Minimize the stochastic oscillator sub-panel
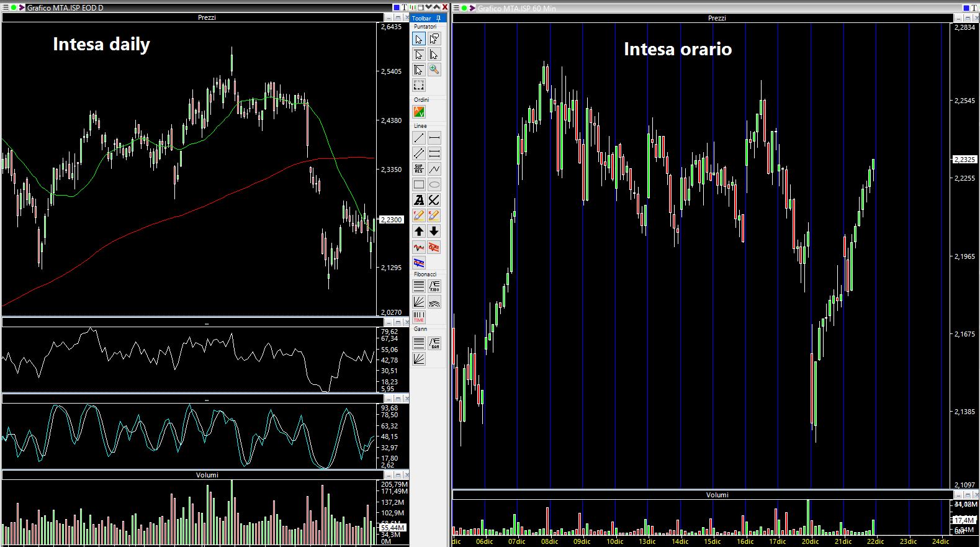 pos(389,399)
